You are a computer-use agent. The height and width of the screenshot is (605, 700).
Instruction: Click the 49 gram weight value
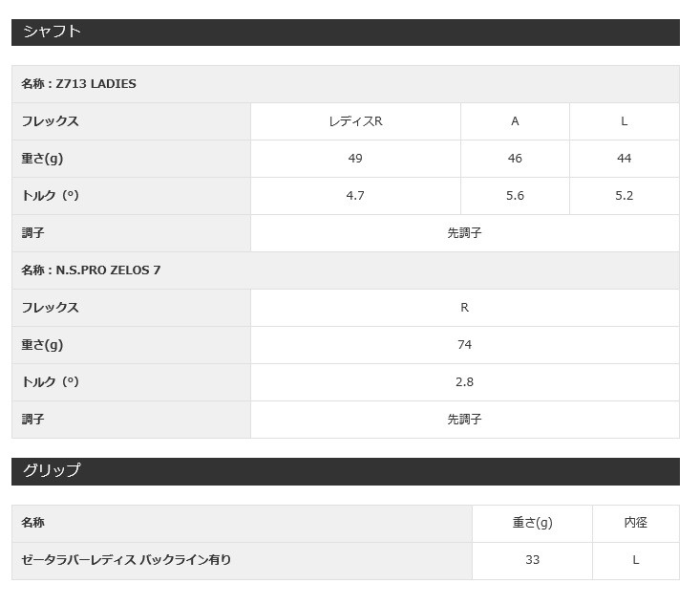tap(355, 159)
